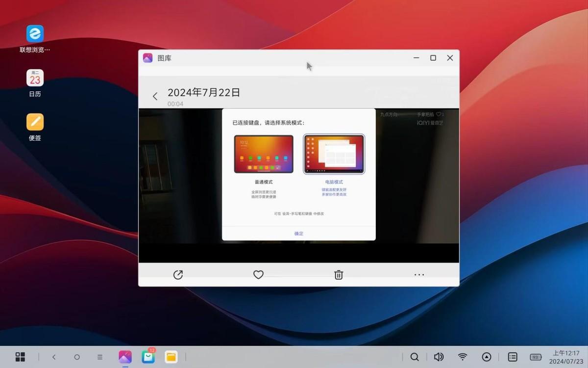Open the volume control in taskbar
This screenshot has width=588, height=368.
pos(439,357)
